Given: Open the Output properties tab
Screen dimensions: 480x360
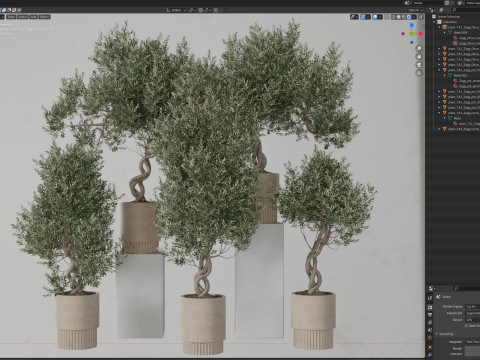Looking at the screenshot, I should click(430, 315).
